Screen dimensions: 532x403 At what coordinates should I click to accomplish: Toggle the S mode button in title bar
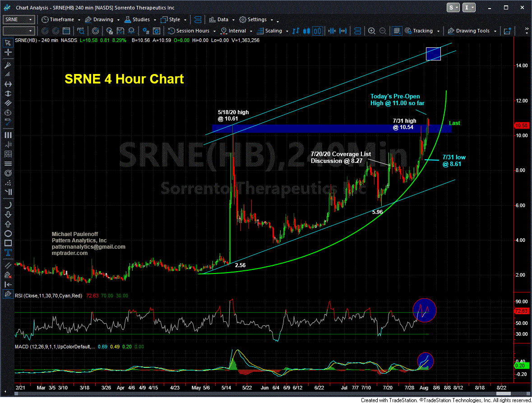(x=453, y=8)
